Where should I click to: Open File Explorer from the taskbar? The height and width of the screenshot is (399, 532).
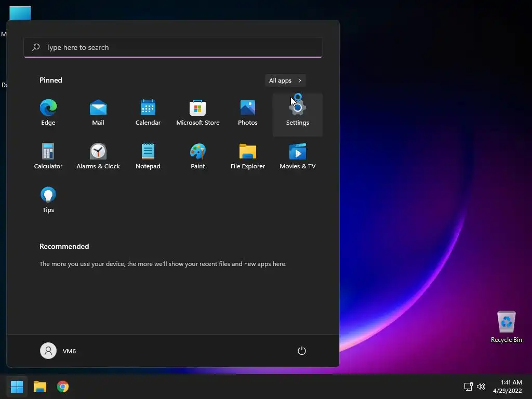pos(39,387)
